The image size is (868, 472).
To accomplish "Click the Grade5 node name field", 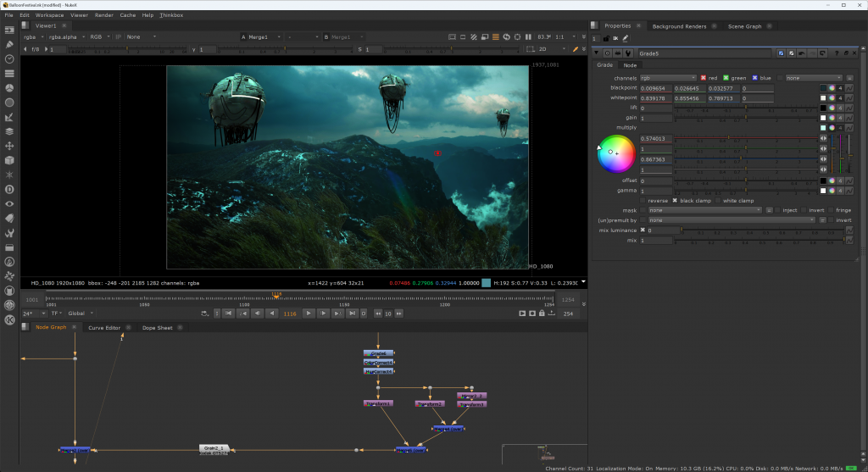I will click(x=704, y=53).
